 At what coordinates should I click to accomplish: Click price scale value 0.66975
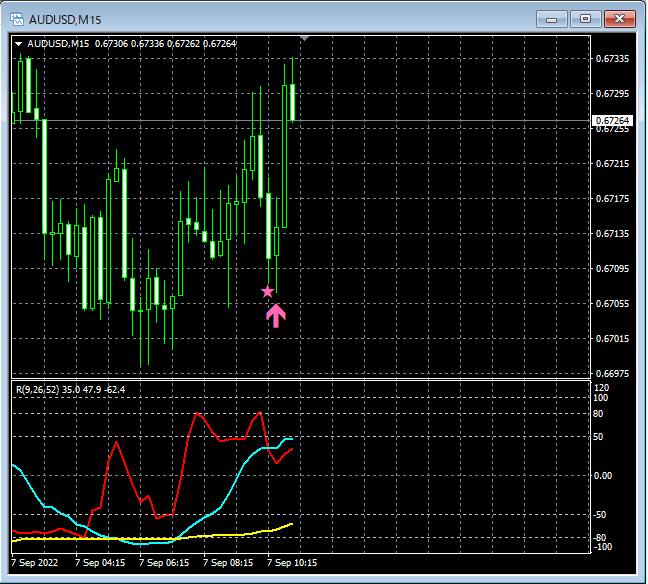(612, 374)
